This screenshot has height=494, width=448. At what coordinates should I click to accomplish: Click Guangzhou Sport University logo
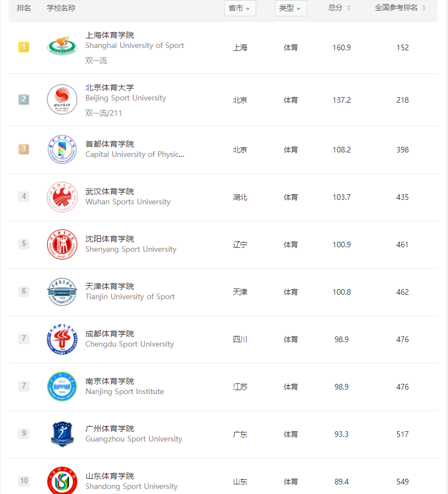[x=62, y=434]
